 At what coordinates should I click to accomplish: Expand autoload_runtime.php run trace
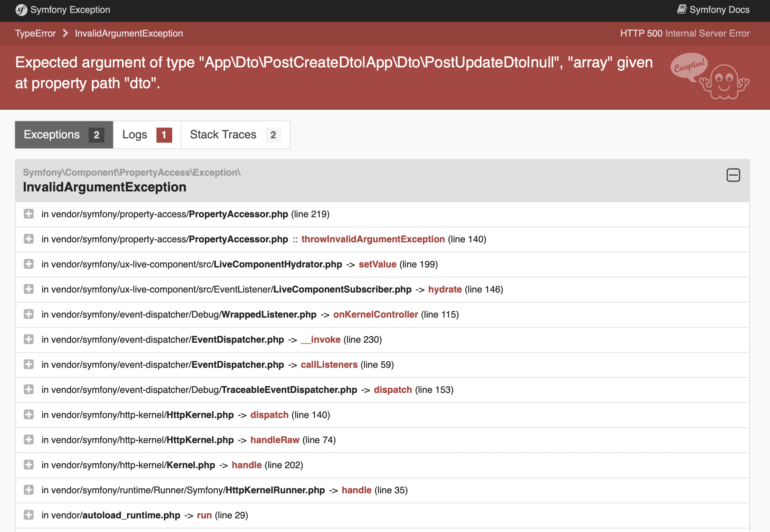coord(29,515)
